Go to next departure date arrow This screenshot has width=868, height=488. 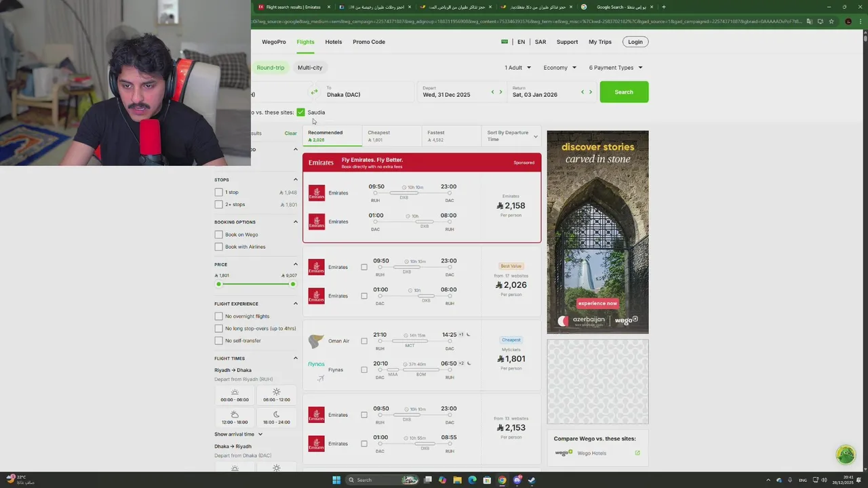(500, 91)
